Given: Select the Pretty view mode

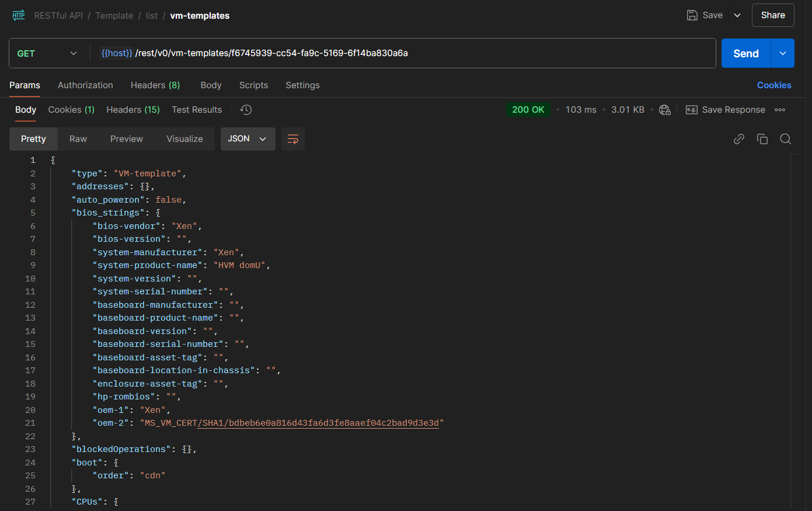Looking at the screenshot, I should point(33,139).
